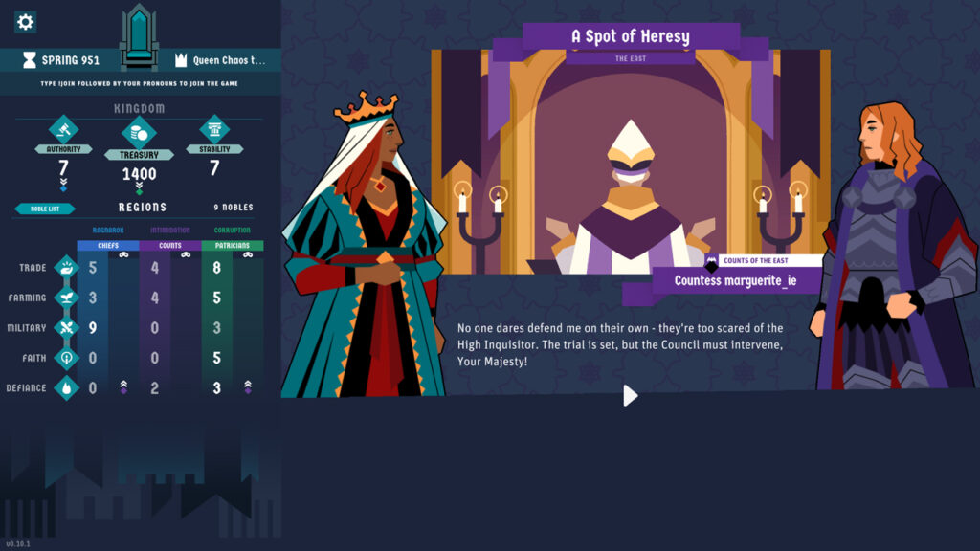Viewport: 980px width, 551px height.
Task: Toggle the mask icon under Patricians
Action: [x=248, y=254]
